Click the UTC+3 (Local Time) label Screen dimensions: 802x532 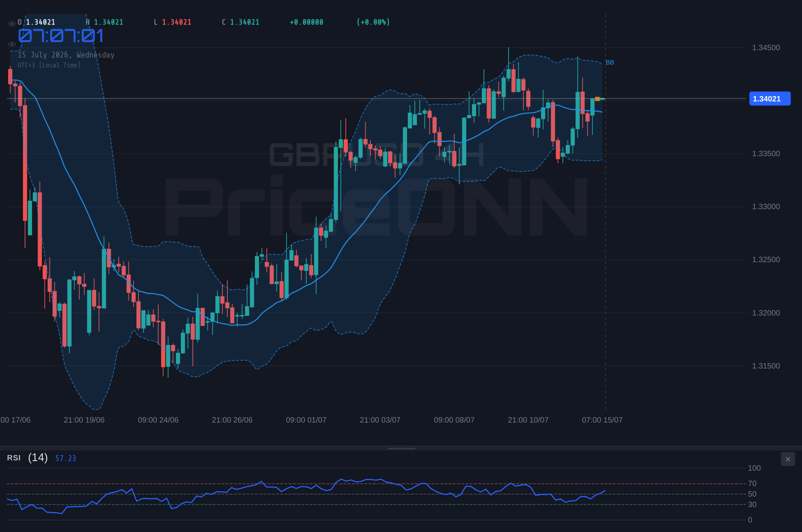click(x=49, y=65)
